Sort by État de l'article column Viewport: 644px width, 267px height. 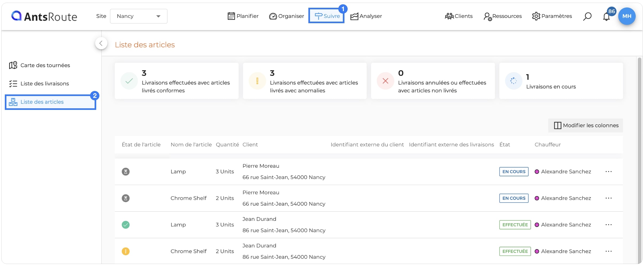(x=141, y=145)
